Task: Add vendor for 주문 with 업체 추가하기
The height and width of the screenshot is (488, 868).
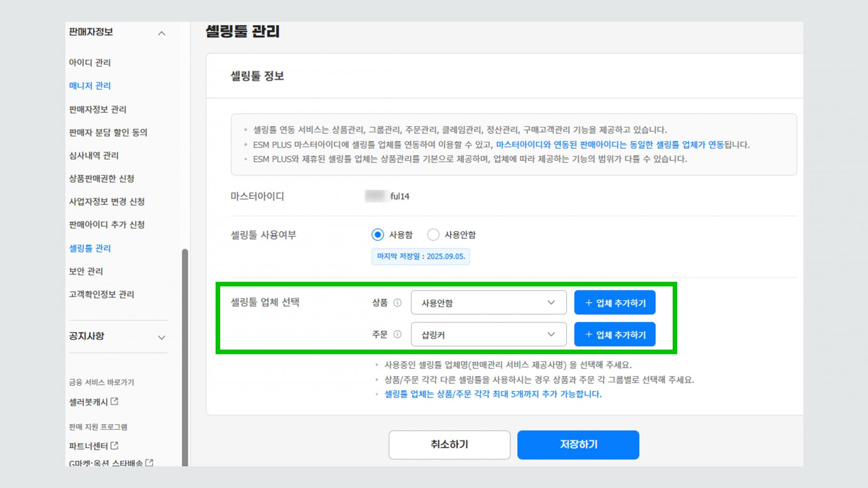Action: pyautogui.click(x=614, y=334)
